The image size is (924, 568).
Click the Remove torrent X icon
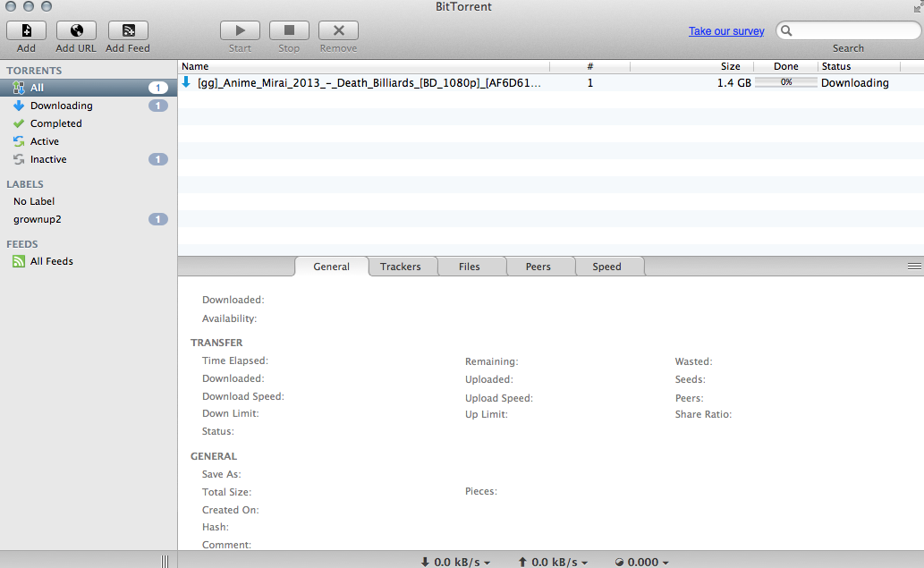point(338,30)
